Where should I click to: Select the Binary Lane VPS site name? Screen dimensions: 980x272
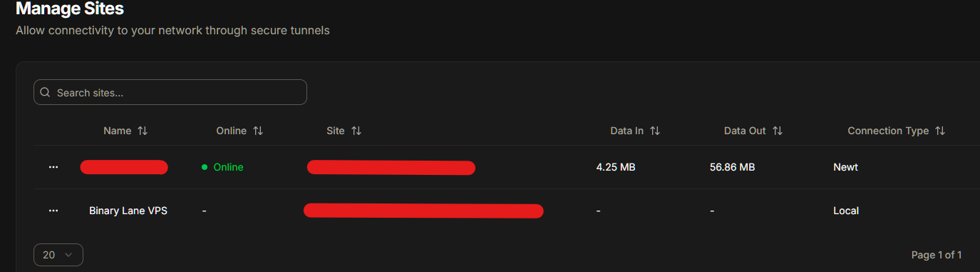pyautogui.click(x=128, y=211)
